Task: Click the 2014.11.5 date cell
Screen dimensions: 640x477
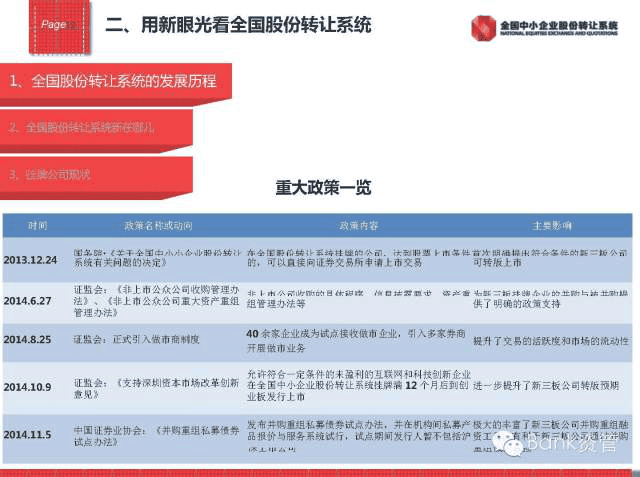Action: click(28, 435)
